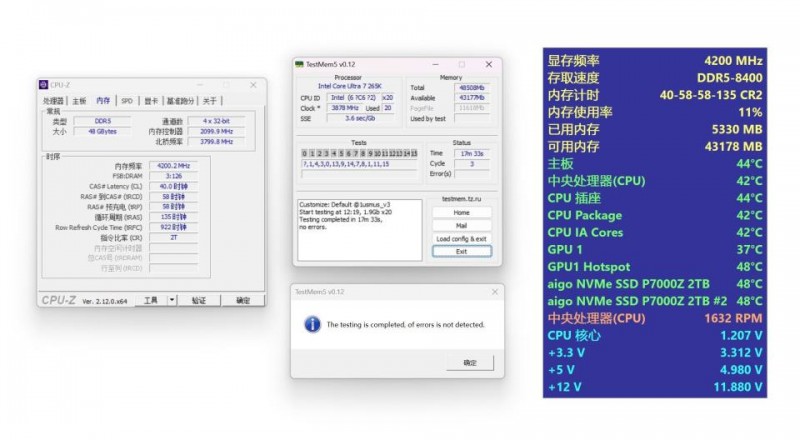Open the 处理器 tab in CPU-Z
The width and height of the screenshot is (800, 440).
coord(53,101)
